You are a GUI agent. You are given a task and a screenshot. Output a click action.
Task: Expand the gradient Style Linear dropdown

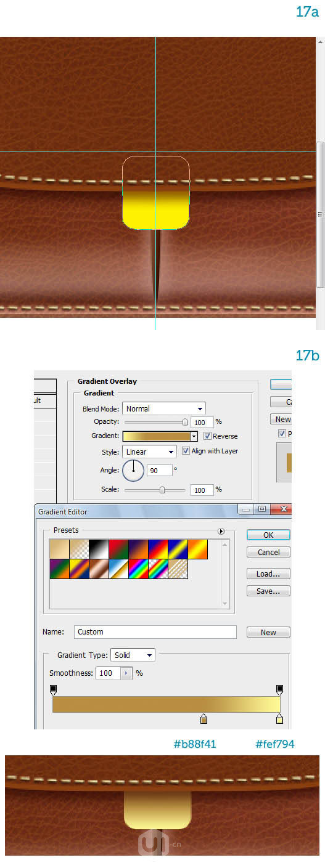150,452
